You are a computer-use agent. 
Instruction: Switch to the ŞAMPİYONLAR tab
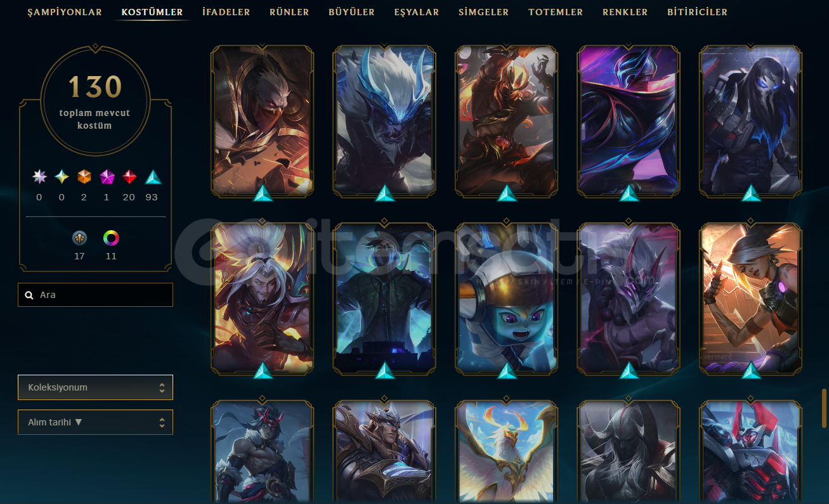tap(65, 12)
